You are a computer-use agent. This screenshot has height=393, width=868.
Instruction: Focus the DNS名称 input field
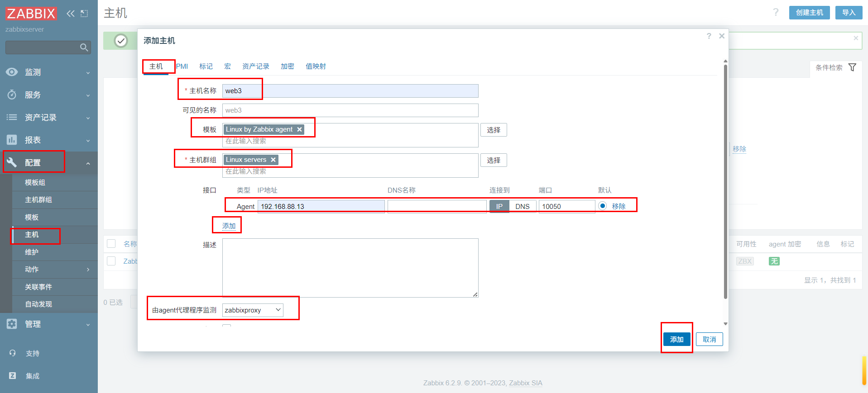pos(437,206)
